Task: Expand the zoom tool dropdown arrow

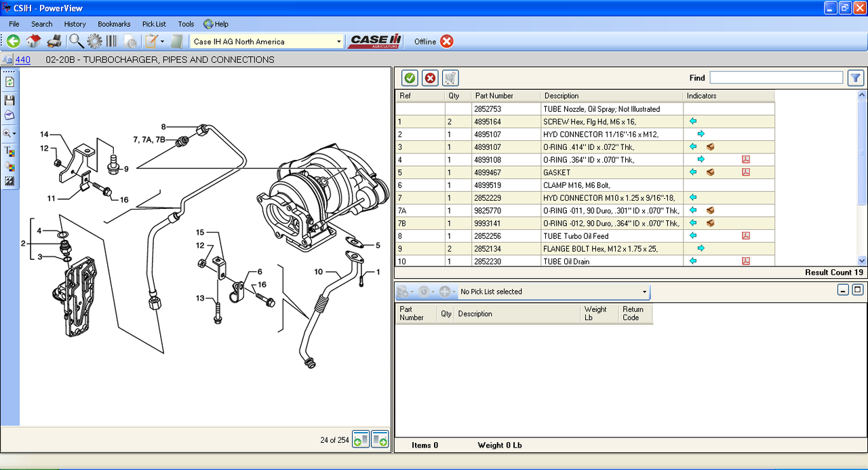Action: [x=14, y=134]
